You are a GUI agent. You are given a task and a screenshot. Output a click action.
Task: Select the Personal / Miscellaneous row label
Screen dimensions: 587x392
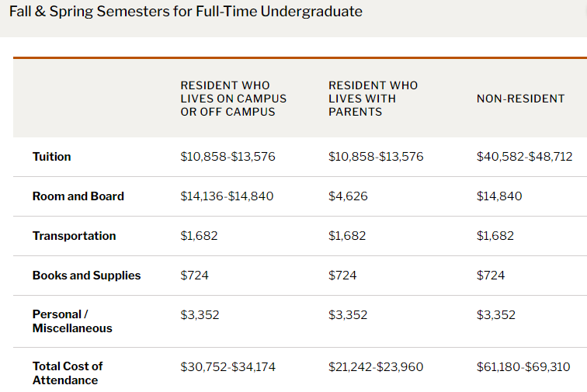(x=71, y=321)
